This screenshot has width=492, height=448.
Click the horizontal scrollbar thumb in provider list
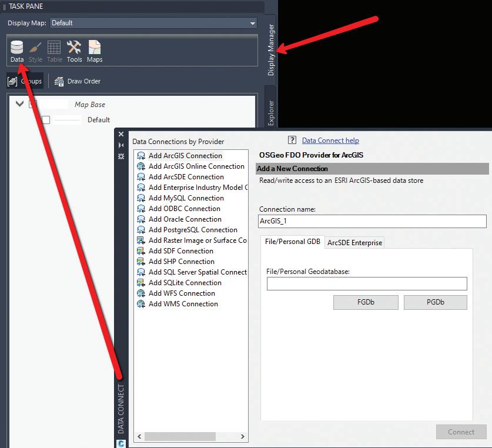tap(180, 436)
